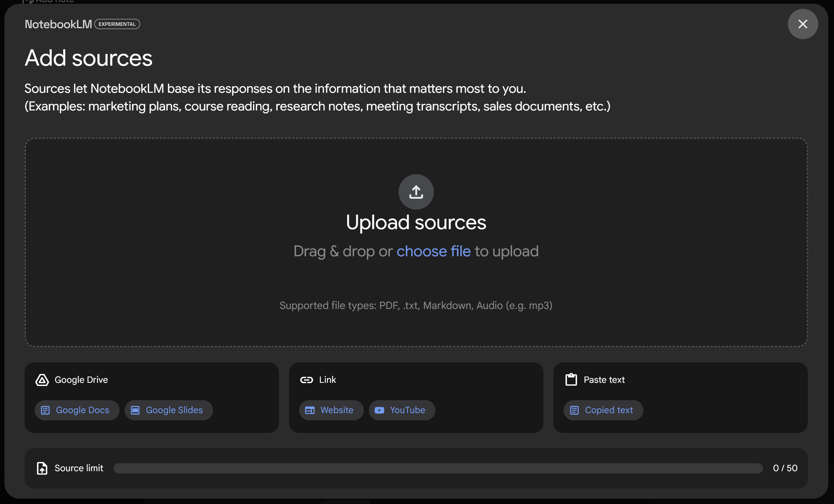The image size is (834, 504).
Task: Click the NotebookLM logo text
Action: point(58,24)
